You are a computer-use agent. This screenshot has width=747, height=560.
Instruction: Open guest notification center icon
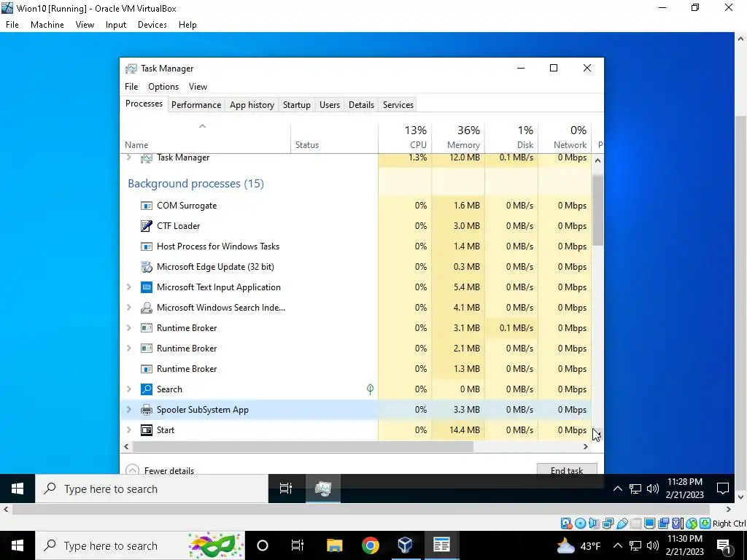pos(723,489)
